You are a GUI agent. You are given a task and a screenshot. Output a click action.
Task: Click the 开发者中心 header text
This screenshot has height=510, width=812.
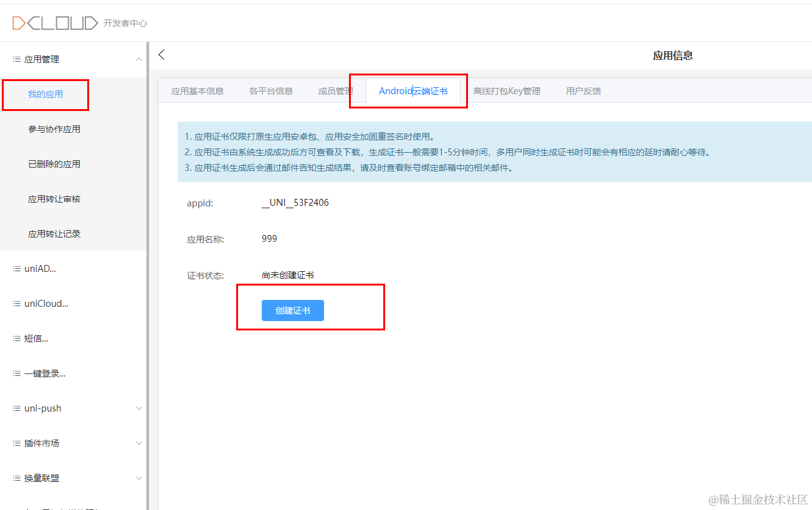(125, 23)
